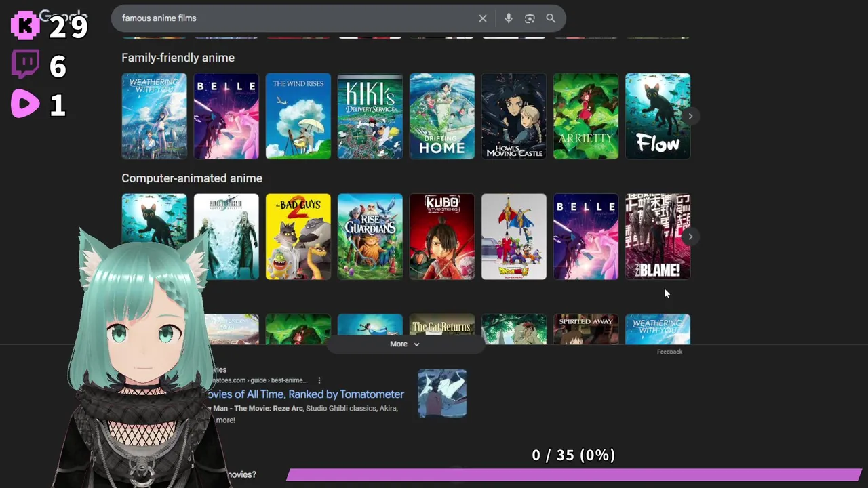Screen dimensions: 868x488
Task: Open Howl's Moving Castle poster
Action: click(x=513, y=116)
